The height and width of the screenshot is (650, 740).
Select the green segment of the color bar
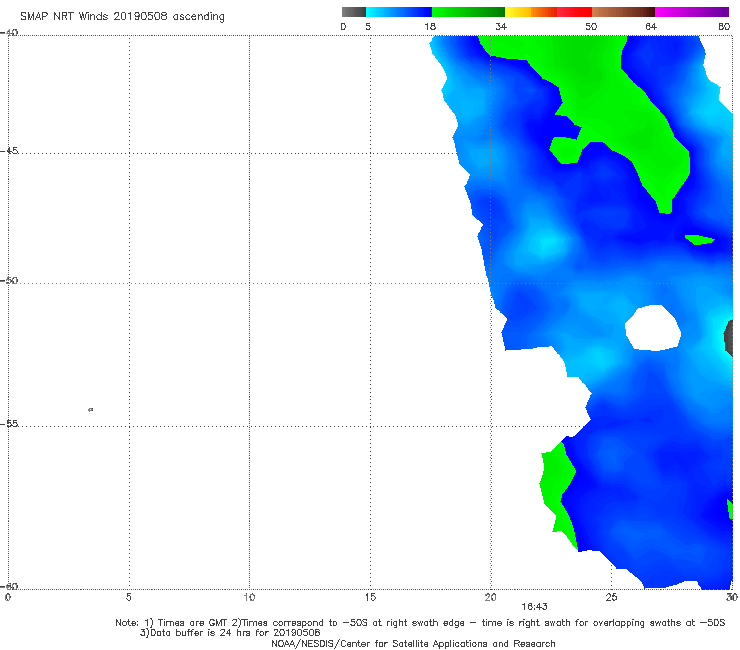pos(468,12)
